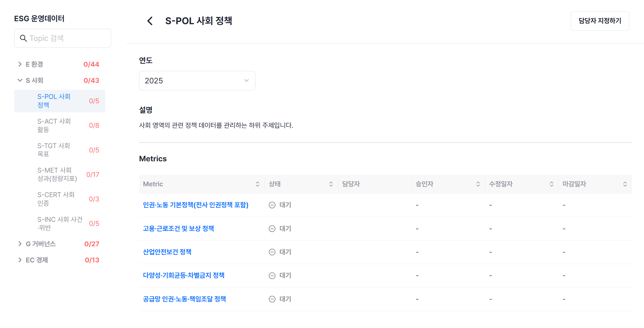Image resolution: width=644 pixels, height=328 pixels.
Task: Expand the EC 경제 category
Action: 20,260
